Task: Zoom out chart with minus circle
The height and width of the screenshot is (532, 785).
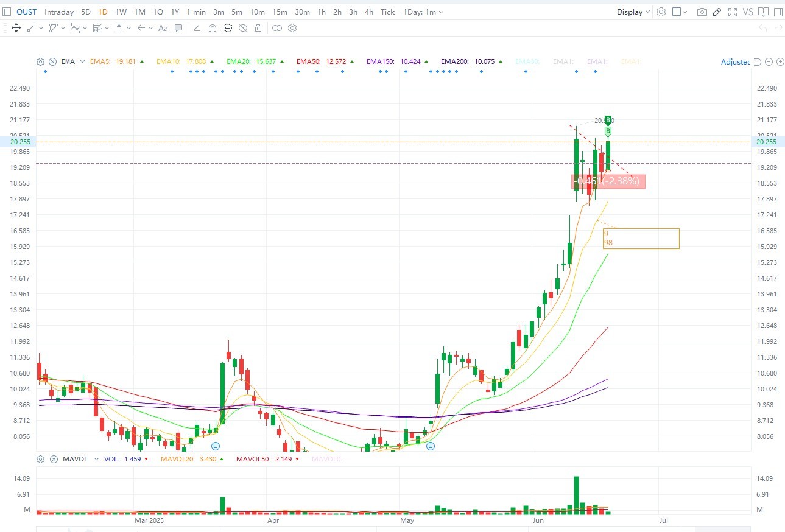Action: [769, 61]
